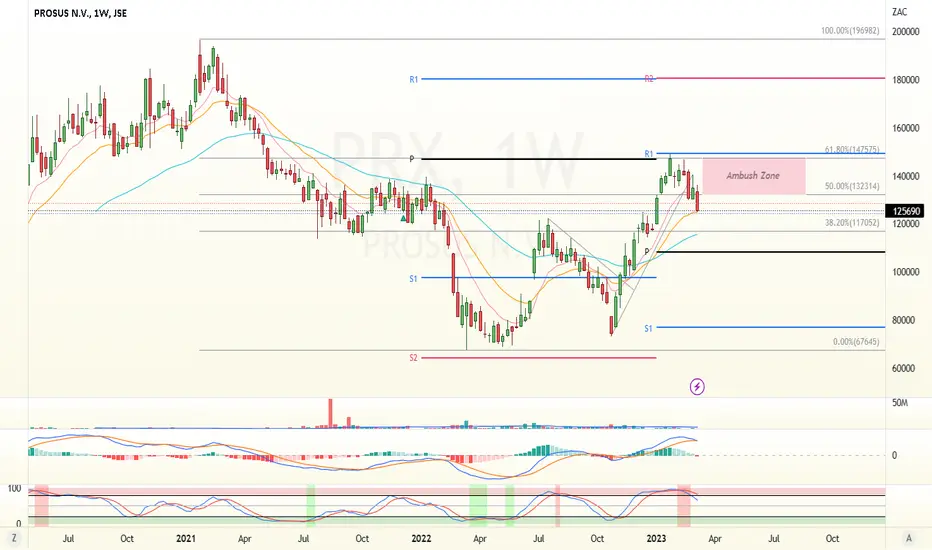Select the R2 pivot label
The height and width of the screenshot is (550, 932).
pyautogui.click(x=649, y=78)
